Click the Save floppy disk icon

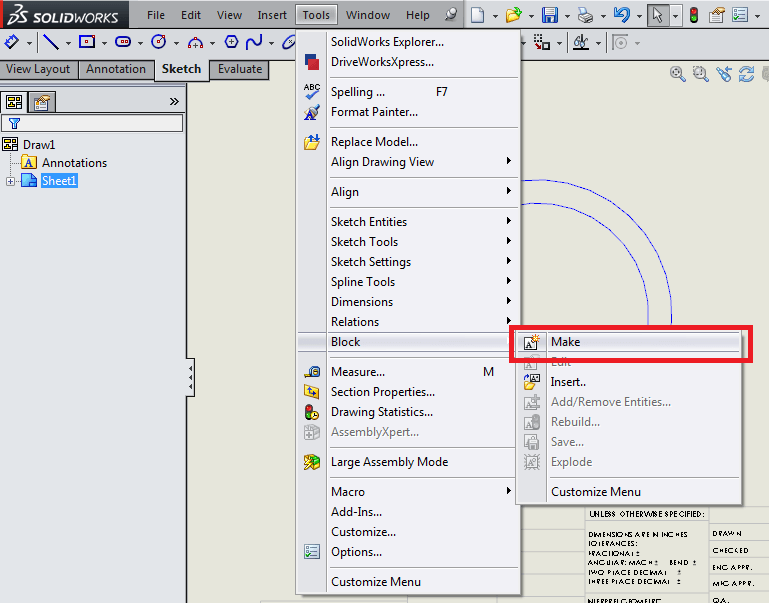point(550,15)
